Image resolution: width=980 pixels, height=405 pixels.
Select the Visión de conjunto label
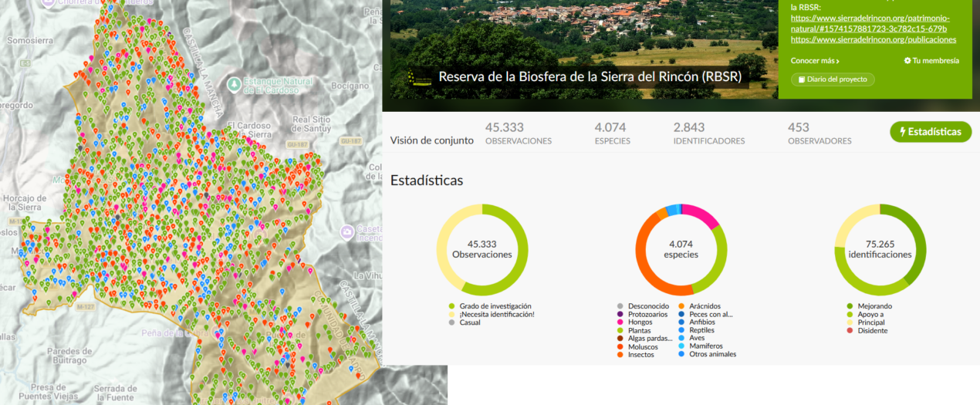click(x=431, y=140)
